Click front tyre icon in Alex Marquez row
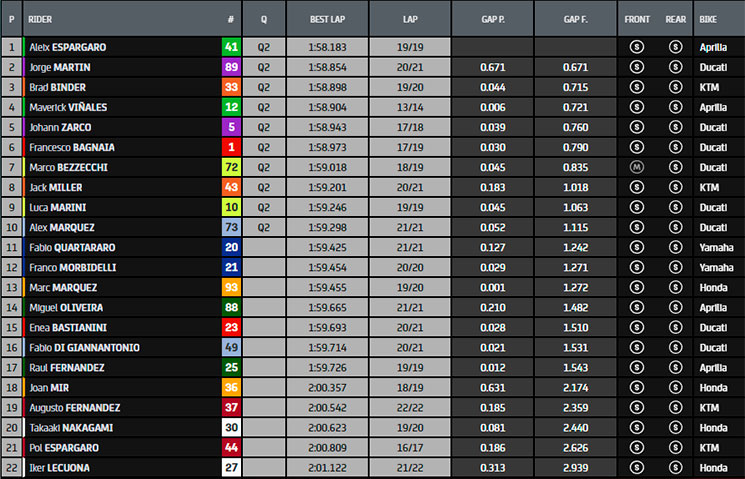This screenshot has width=745, height=479. click(x=637, y=227)
